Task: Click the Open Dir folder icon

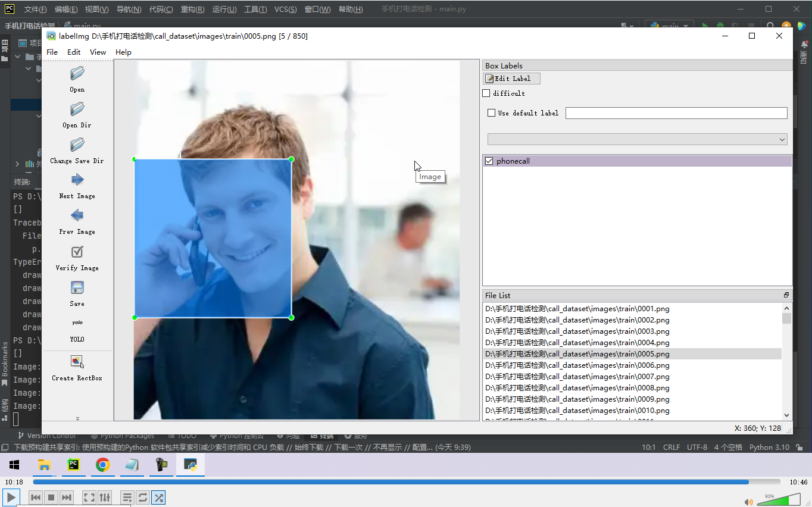Action: click(77, 109)
